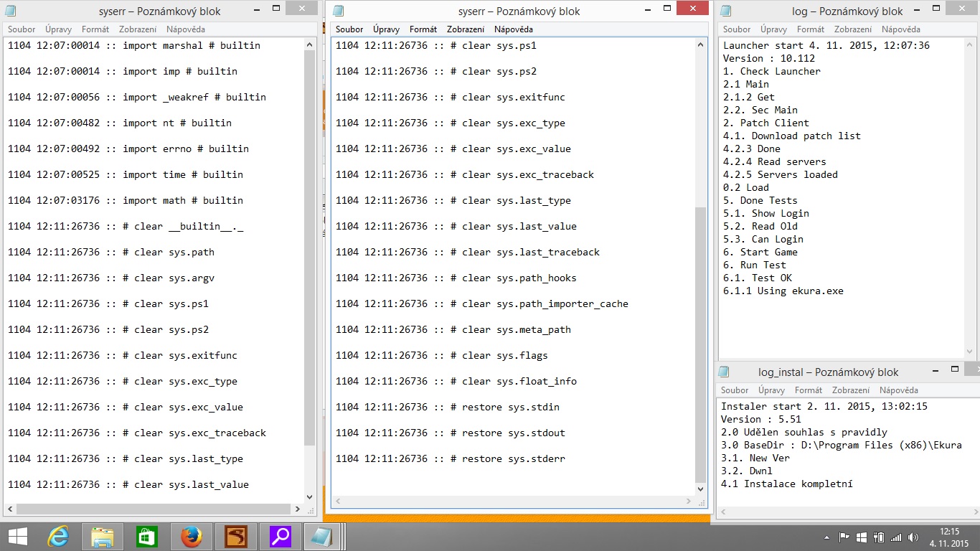
Task: Open File Explorer from the taskbar
Action: pyautogui.click(x=103, y=536)
